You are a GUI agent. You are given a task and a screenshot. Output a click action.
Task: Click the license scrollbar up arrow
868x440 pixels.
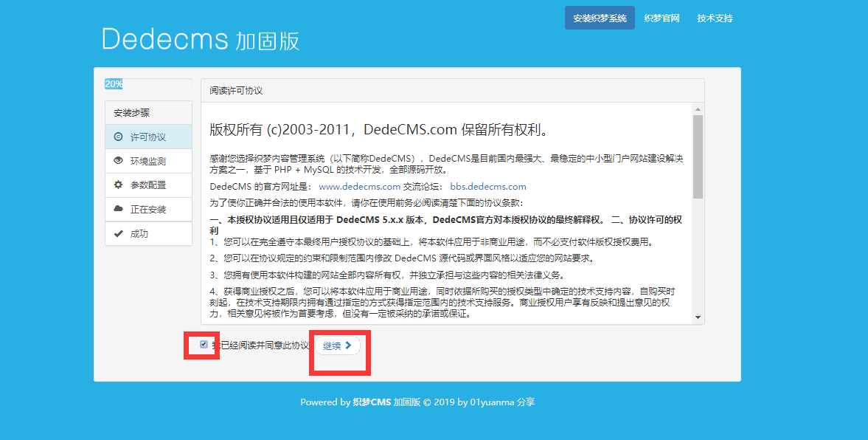tap(698, 109)
